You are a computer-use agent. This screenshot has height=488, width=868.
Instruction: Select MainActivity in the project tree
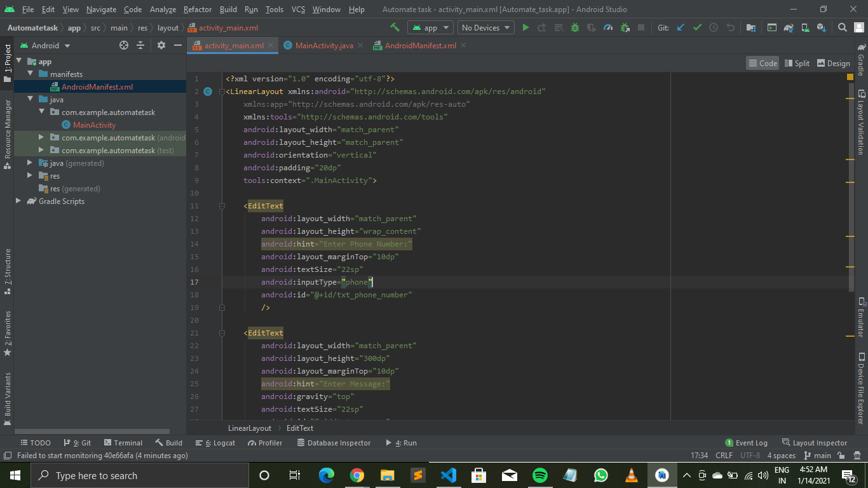point(94,125)
